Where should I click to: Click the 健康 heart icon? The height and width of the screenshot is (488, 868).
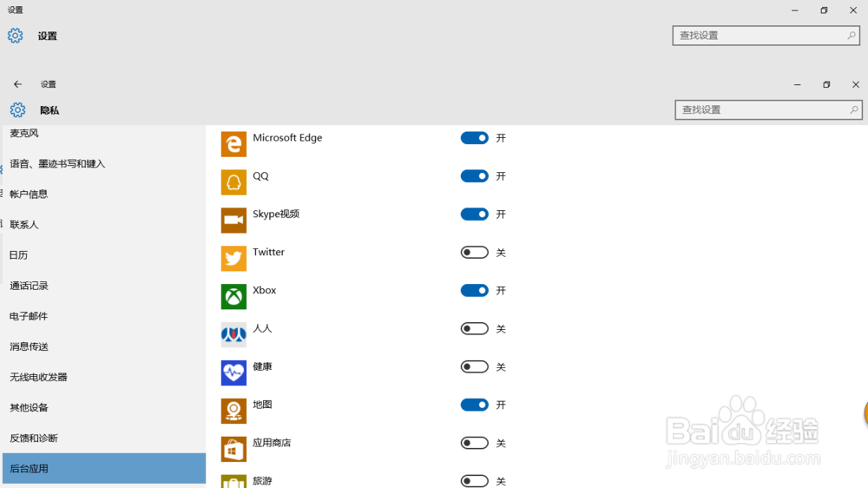(233, 373)
